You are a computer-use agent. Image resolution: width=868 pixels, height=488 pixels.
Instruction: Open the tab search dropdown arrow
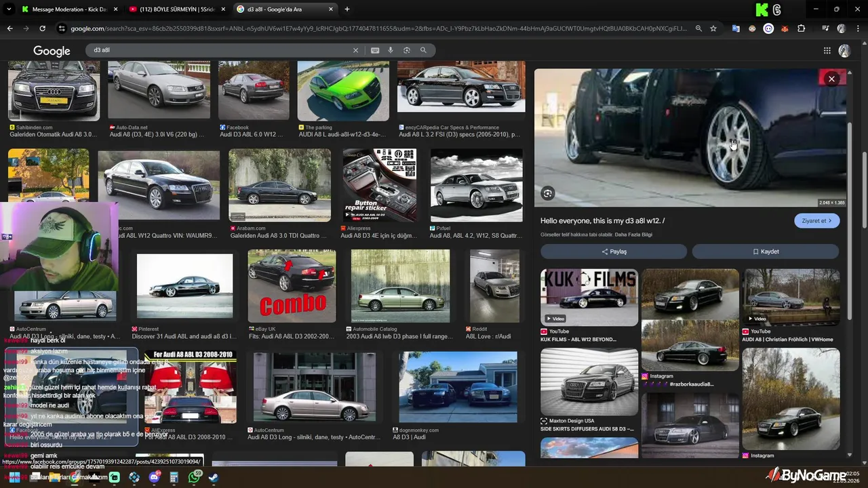point(9,9)
